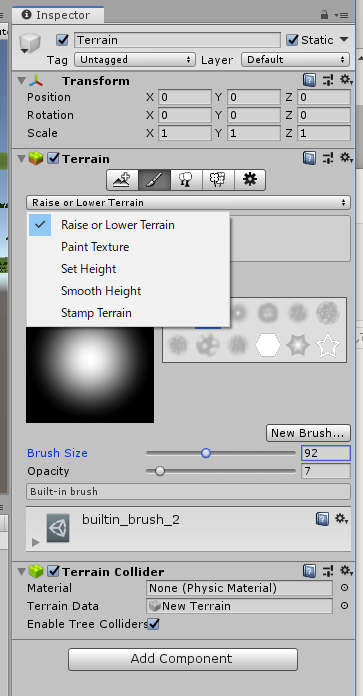Screen dimensions: 363x696
Task: Lock the Inspector panel
Action: coord(324,15)
